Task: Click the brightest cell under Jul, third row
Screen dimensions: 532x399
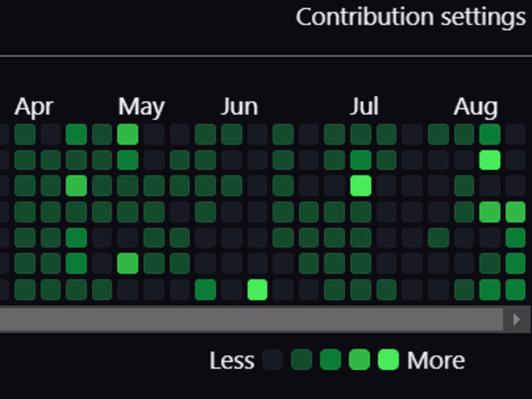Action: [x=360, y=185]
